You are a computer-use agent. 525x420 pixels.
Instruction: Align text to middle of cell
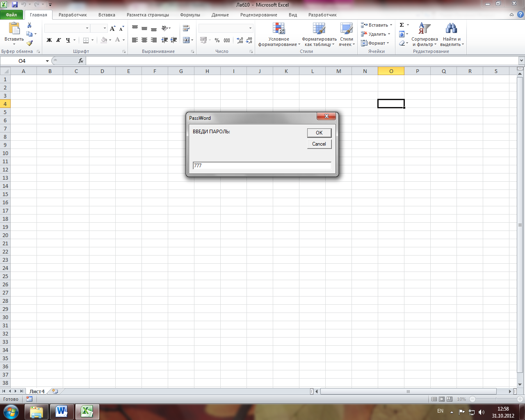(x=144, y=28)
